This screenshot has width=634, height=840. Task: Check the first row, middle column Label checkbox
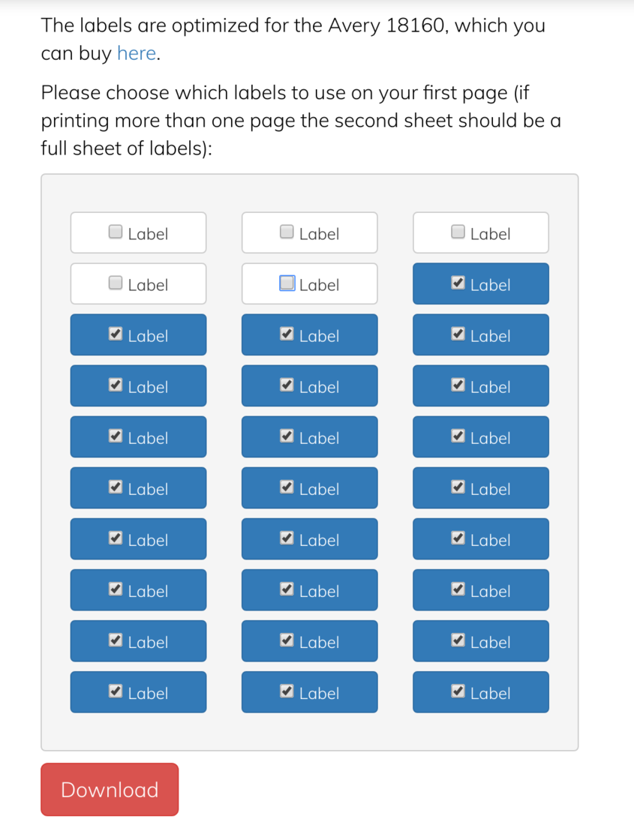pos(287,232)
